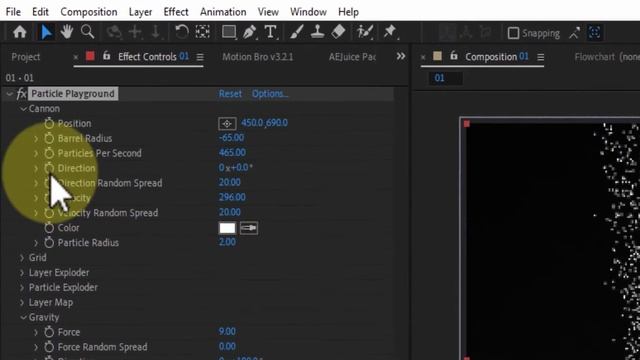Click snap collapsed features icon beside Snapping
Screen dimensions: 640x360
595,33
